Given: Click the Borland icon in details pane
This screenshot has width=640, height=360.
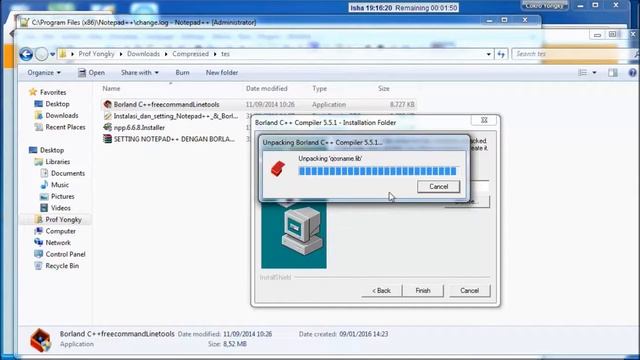Looking at the screenshot, I should (40, 340).
